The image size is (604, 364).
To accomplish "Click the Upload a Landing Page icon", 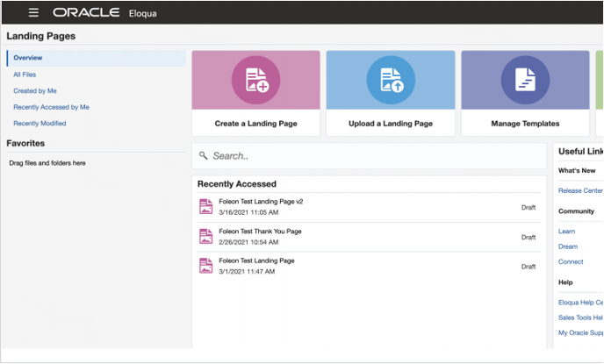I will tap(391, 80).
